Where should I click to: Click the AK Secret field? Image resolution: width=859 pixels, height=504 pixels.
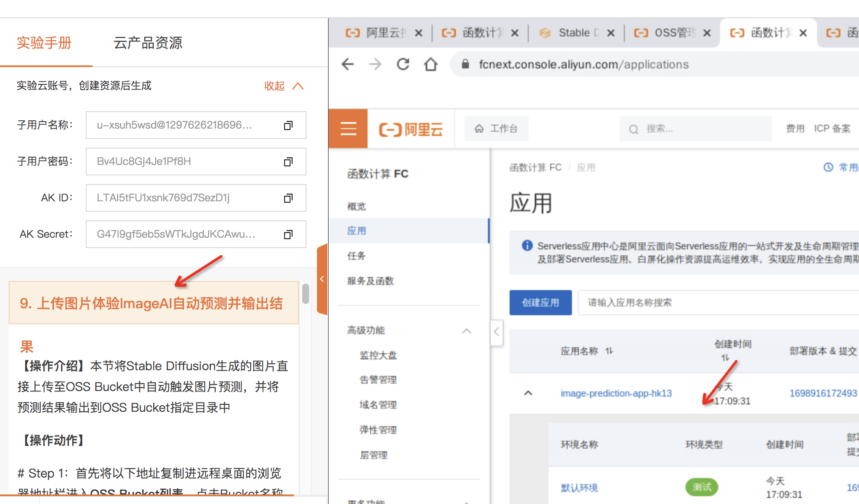[196, 234]
